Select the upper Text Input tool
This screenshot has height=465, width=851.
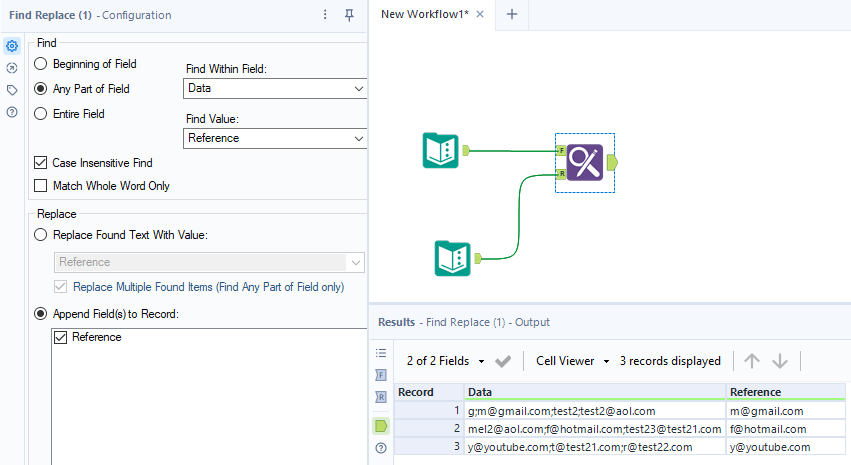click(441, 150)
